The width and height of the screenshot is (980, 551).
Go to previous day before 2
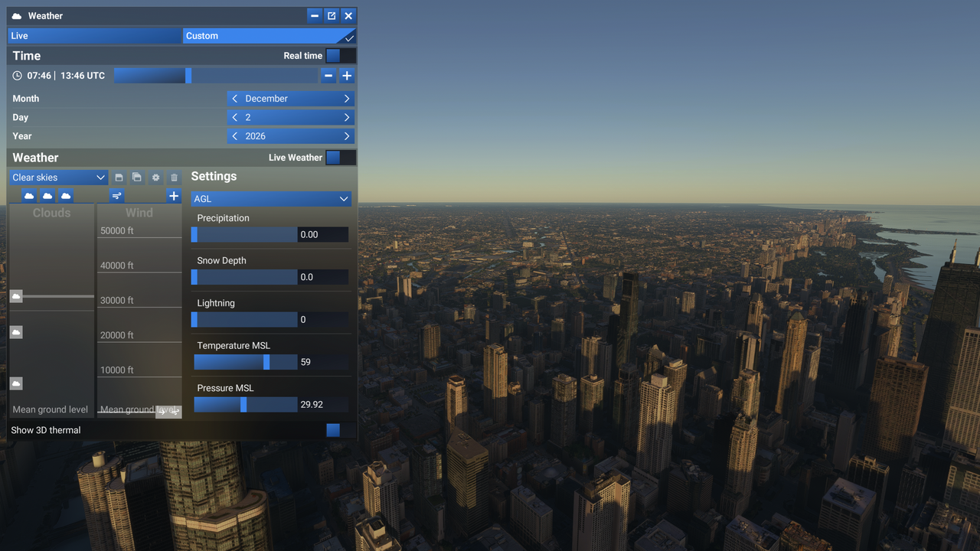tap(235, 118)
